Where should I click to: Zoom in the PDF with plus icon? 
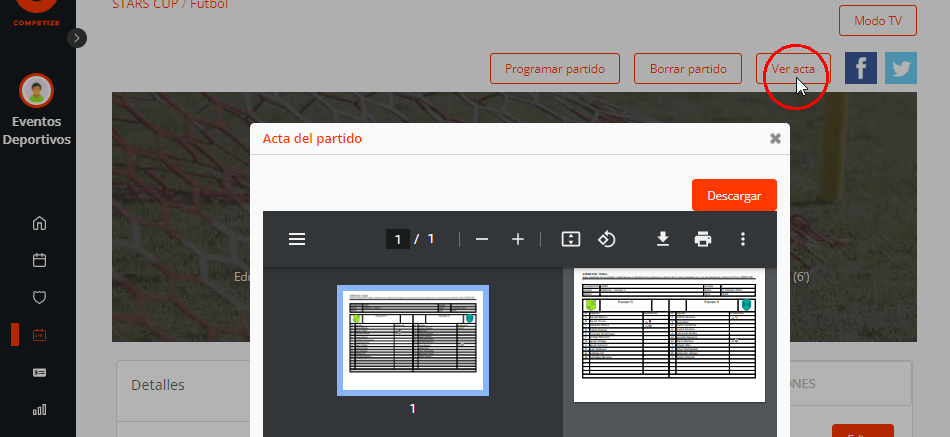coord(517,239)
